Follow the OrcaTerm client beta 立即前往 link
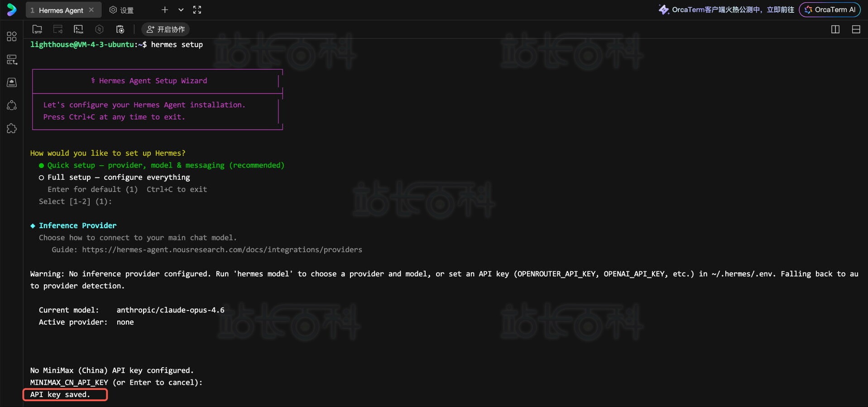This screenshot has width=868, height=407. pyautogui.click(x=780, y=10)
